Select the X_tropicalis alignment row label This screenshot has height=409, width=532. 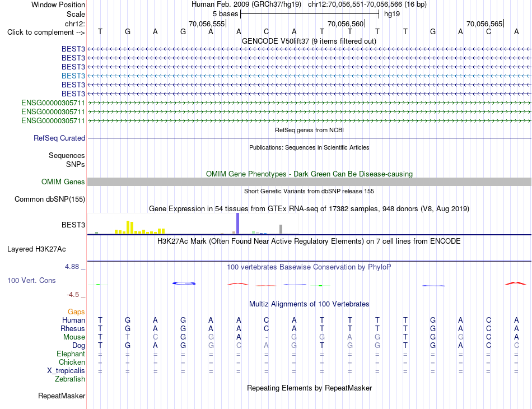tap(66, 371)
